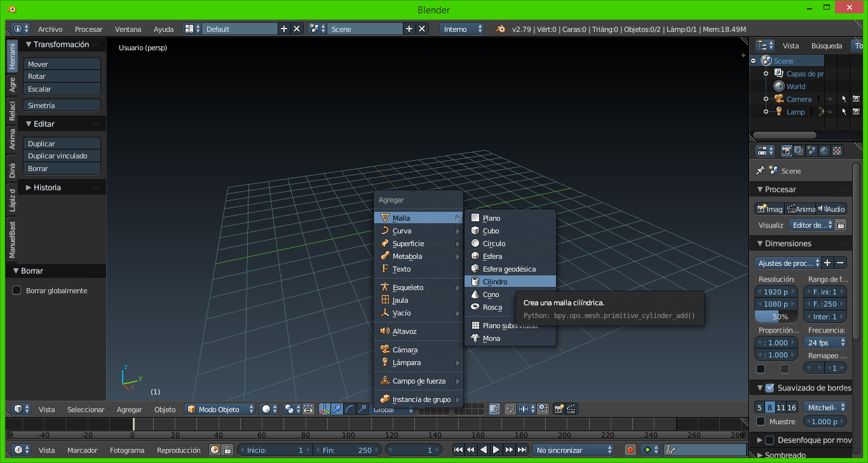The height and width of the screenshot is (463, 868).
Task: Open the Modo Objeto mode dropdown
Action: pos(220,409)
